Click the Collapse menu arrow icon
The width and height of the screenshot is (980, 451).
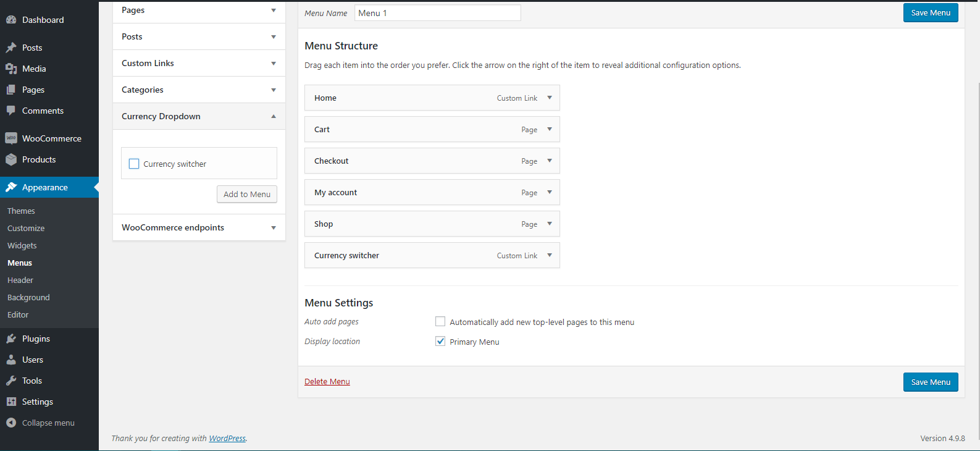tap(11, 423)
